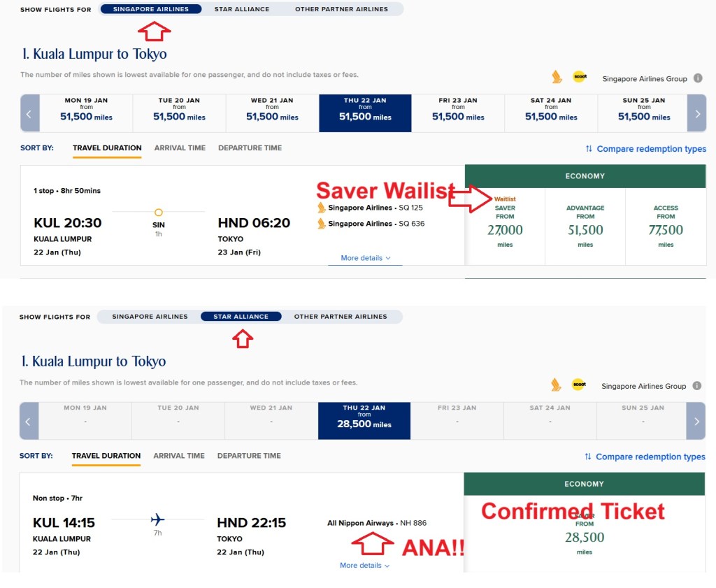Select Star Alliance in the top flight filter
Screen dimensions: 716x588
click(241, 9)
